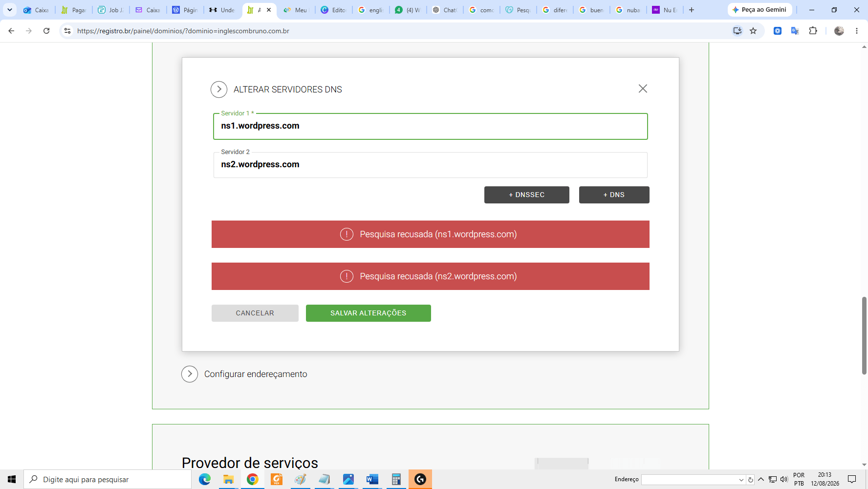Screen dimensions: 868x489
Task: Open the Google Translate extension
Action: [x=795, y=31]
